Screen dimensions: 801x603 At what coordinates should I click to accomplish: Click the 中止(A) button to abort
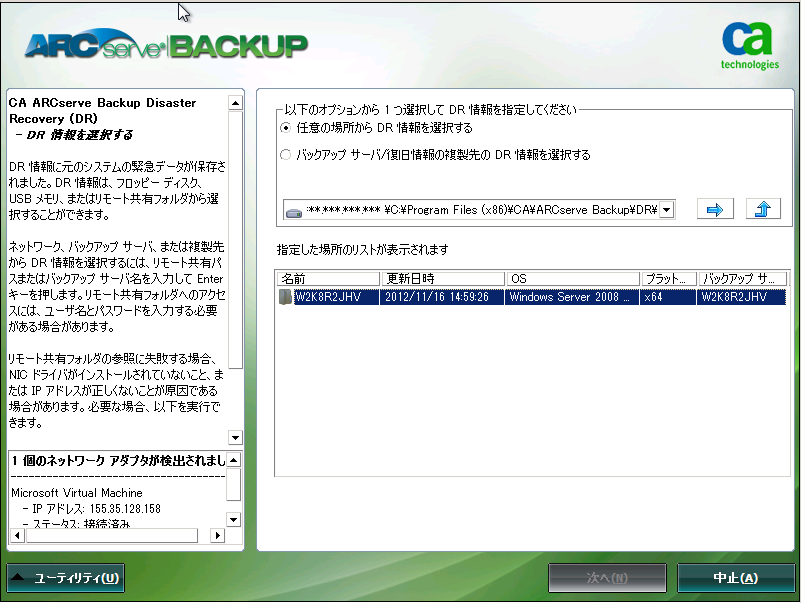click(737, 578)
